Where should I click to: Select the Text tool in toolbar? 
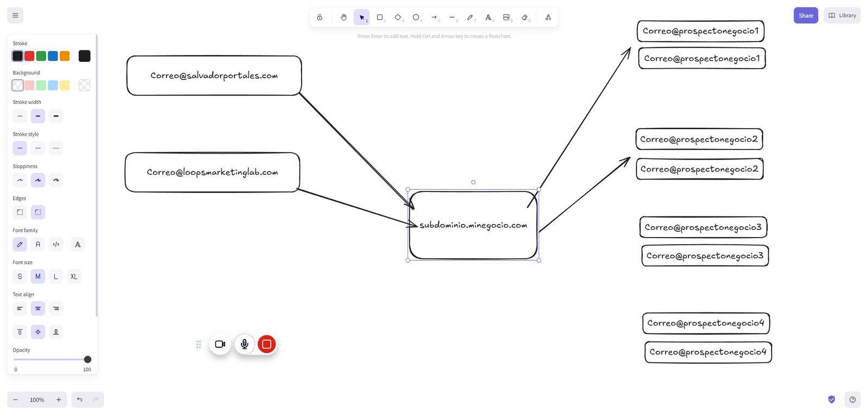click(488, 17)
